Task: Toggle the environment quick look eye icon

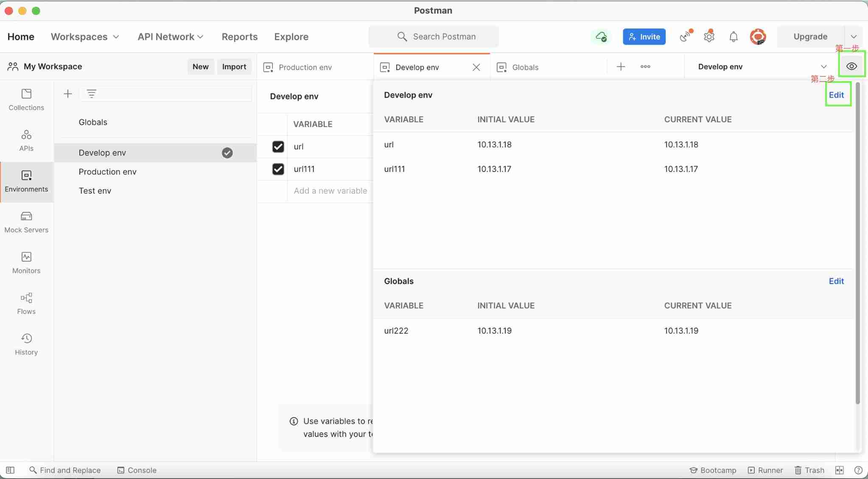Action: coord(851,66)
